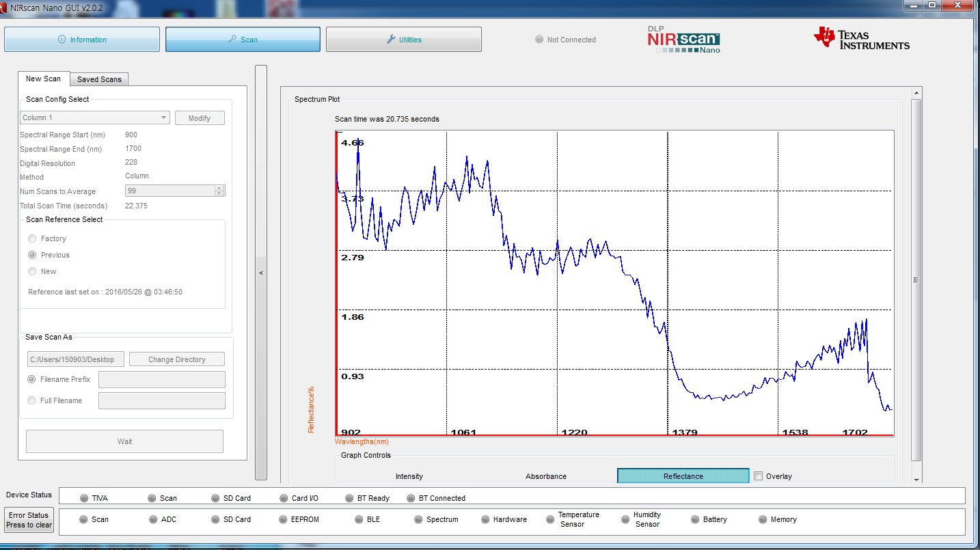Image resolution: width=980 pixels, height=550 pixels.
Task: Click the SD Card device status indicator
Action: pos(216,498)
